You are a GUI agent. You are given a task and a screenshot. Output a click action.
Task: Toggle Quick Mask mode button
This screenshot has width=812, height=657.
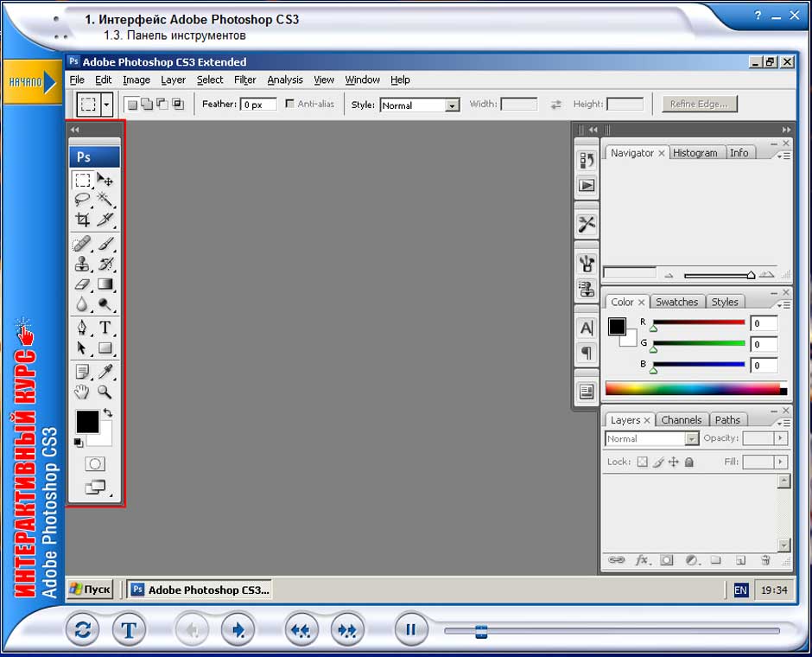(94, 464)
